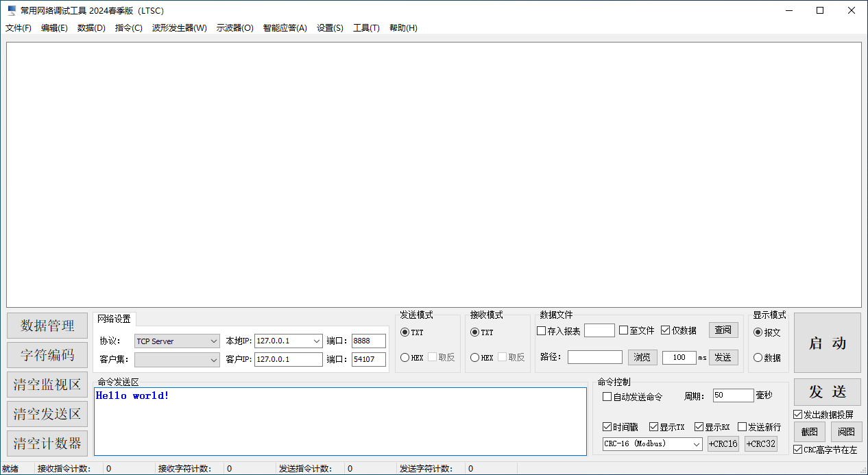The height and width of the screenshot is (475, 868).
Task: Expand the 客户集 dropdown
Action: 214,359
